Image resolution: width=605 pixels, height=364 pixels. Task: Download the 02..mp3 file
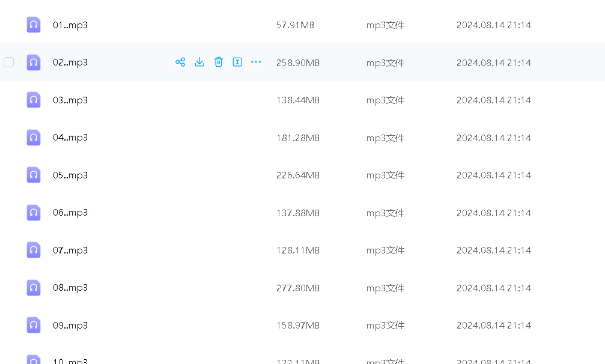click(199, 62)
